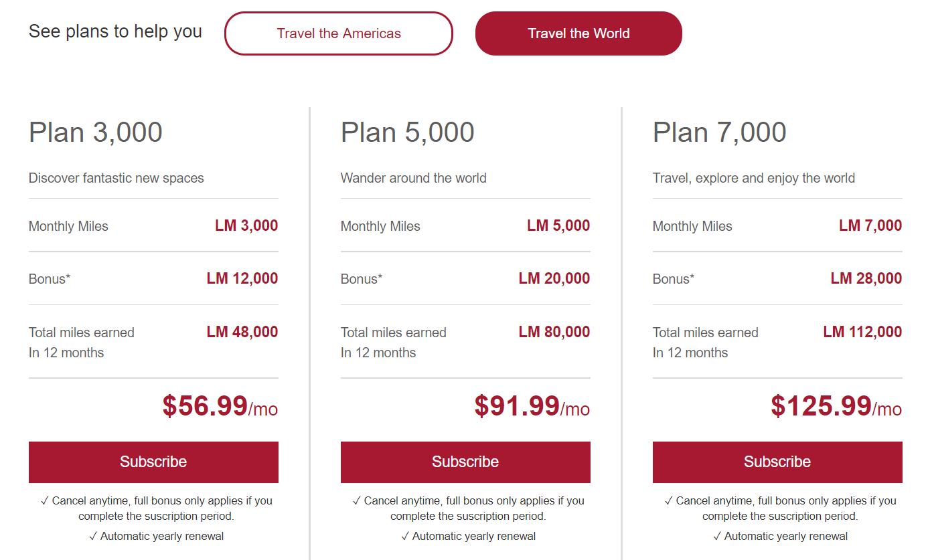
Task: Click the LM 7,000 monthly miles value
Action: point(870,225)
